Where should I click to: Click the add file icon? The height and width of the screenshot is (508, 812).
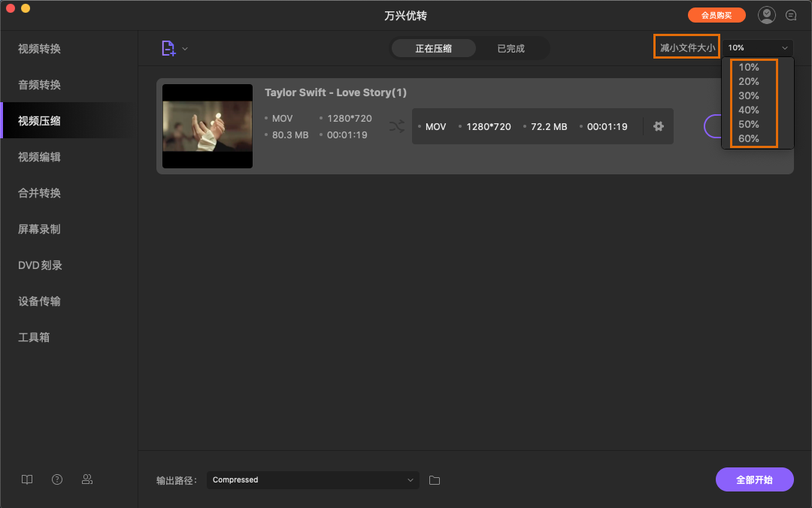pos(168,48)
